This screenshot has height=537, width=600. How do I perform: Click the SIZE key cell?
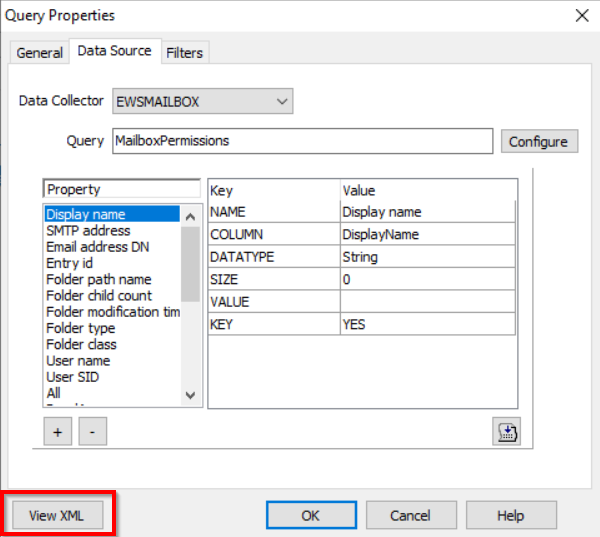tap(274, 279)
